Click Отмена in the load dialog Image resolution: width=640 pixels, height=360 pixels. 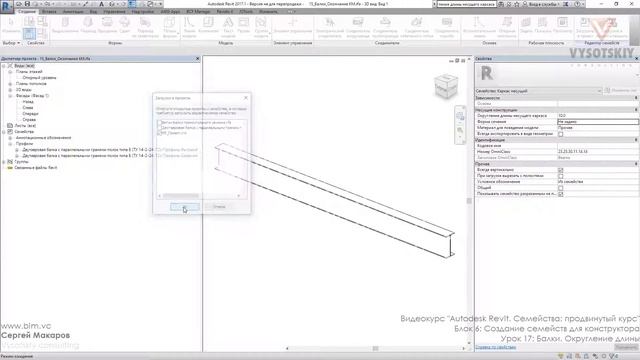(x=219, y=207)
